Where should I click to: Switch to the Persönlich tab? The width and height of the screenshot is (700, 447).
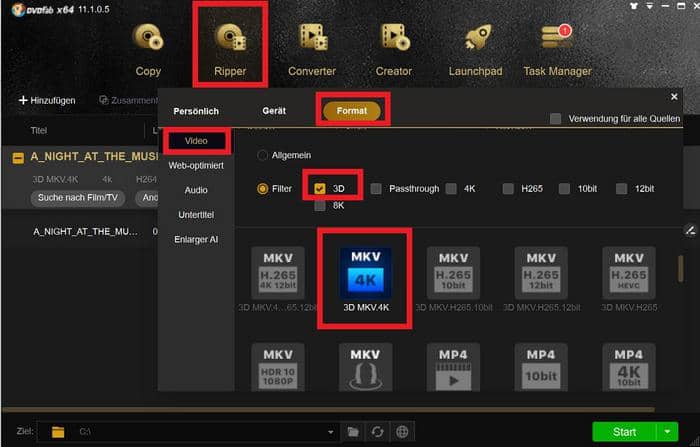tap(196, 111)
